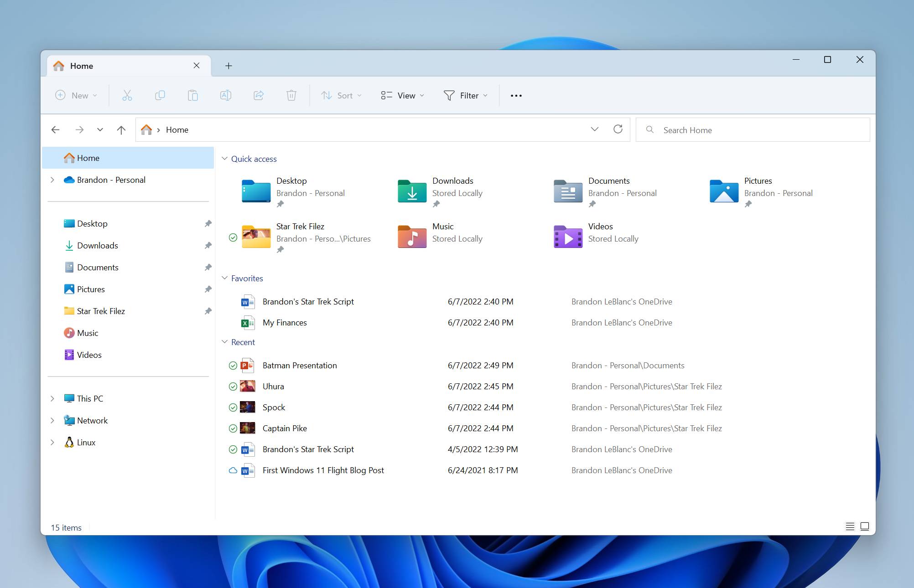
Task: Open the More options menu
Action: coord(516,94)
